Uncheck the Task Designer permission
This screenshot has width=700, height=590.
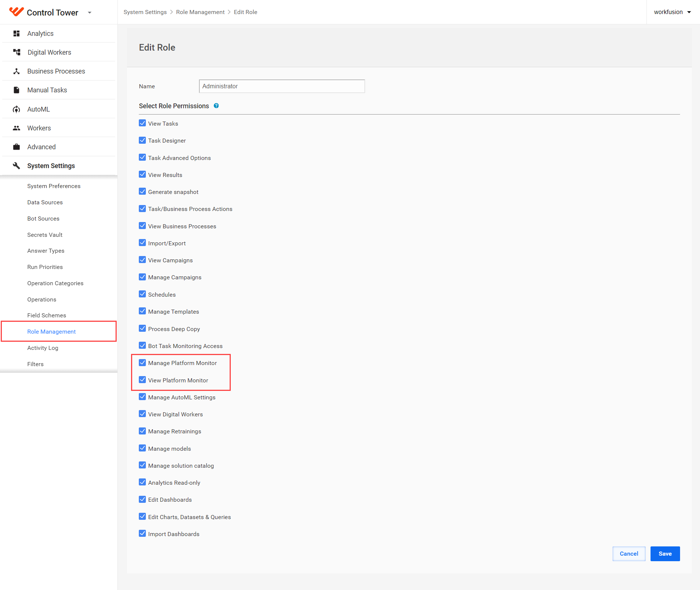pos(143,140)
